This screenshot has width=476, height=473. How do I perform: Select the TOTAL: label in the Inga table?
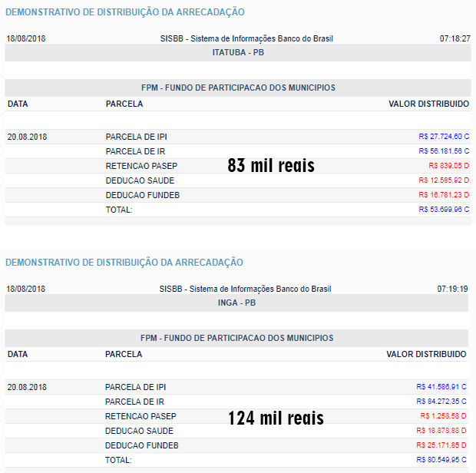[x=118, y=460]
